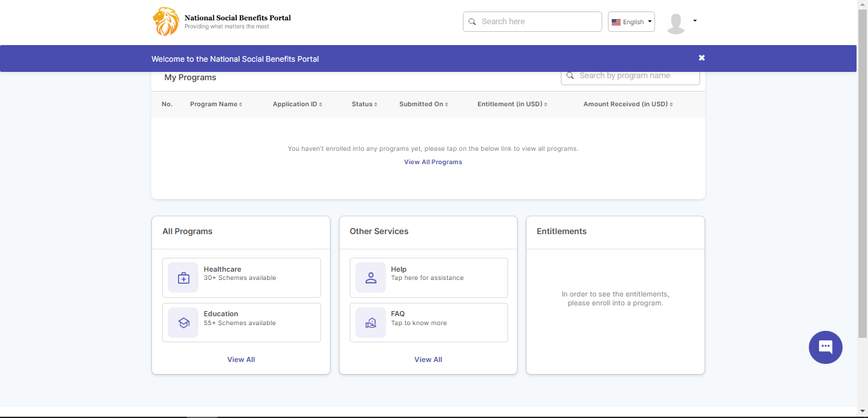This screenshot has height=418, width=868.
Task: Click the user profile avatar
Action: pyautogui.click(x=675, y=23)
